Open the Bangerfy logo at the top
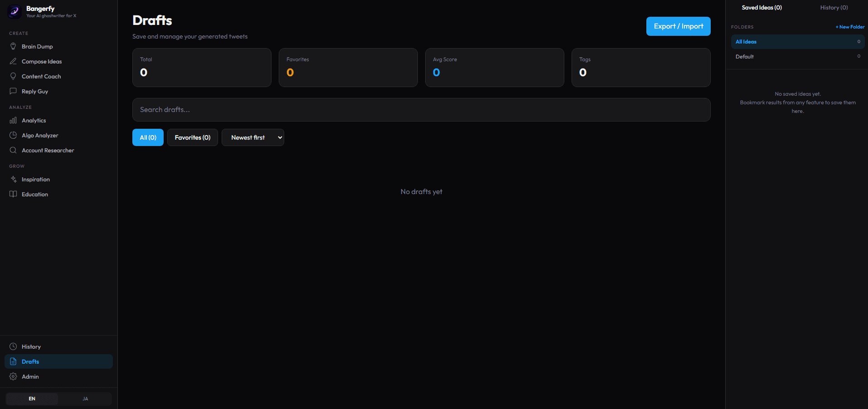The height and width of the screenshot is (409, 868). [14, 11]
